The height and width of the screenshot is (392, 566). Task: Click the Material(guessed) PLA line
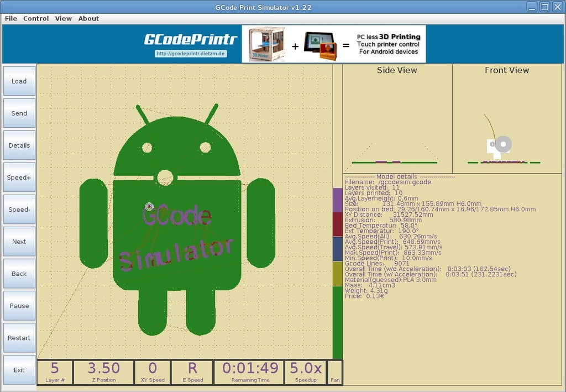(x=391, y=279)
